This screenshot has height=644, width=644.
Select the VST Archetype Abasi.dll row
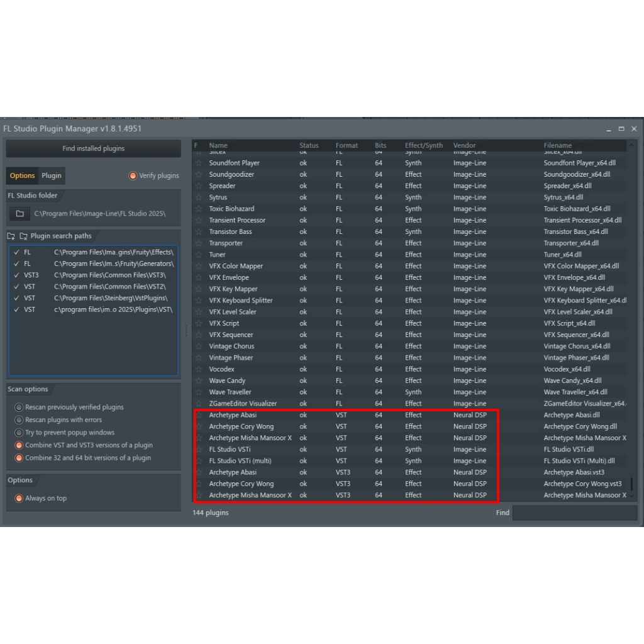[x=409, y=415]
